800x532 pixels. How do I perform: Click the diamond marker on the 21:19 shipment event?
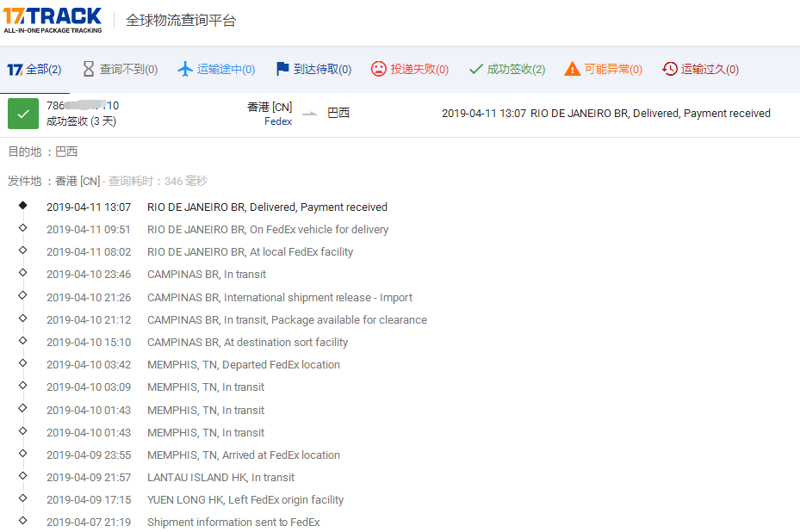tap(22, 521)
